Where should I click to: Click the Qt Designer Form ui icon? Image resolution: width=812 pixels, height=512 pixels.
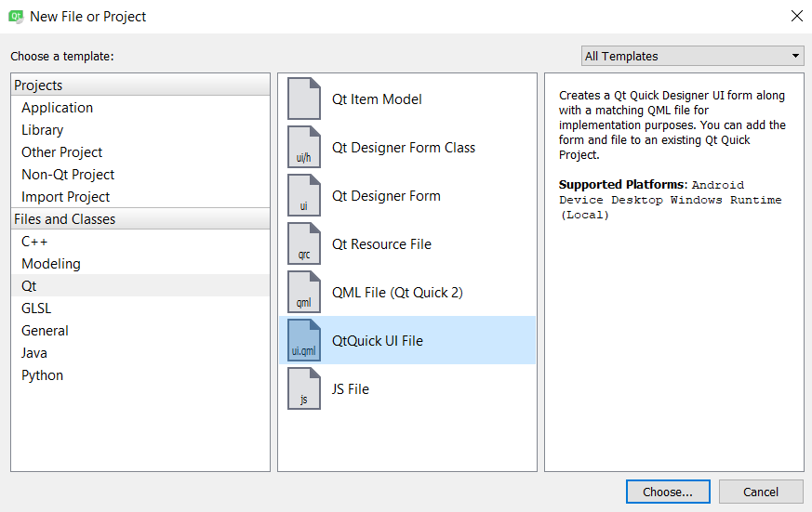point(303,196)
